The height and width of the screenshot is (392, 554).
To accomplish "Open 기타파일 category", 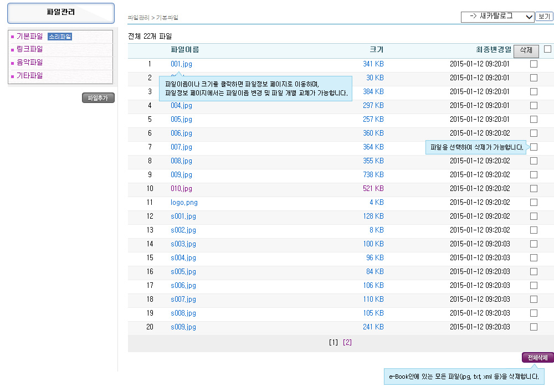I will (x=29, y=76).
